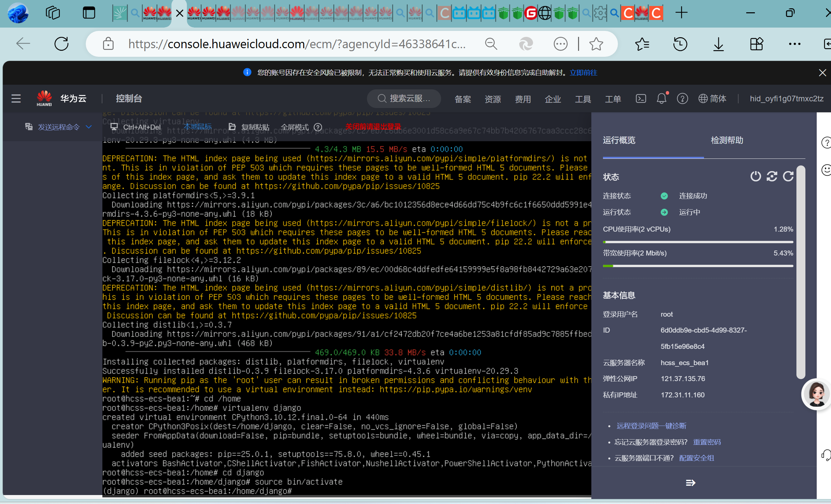The width and height of the screenshot is (831, 504).
Task: Open the 简体 language selector
Action: [x=712, y=98]
